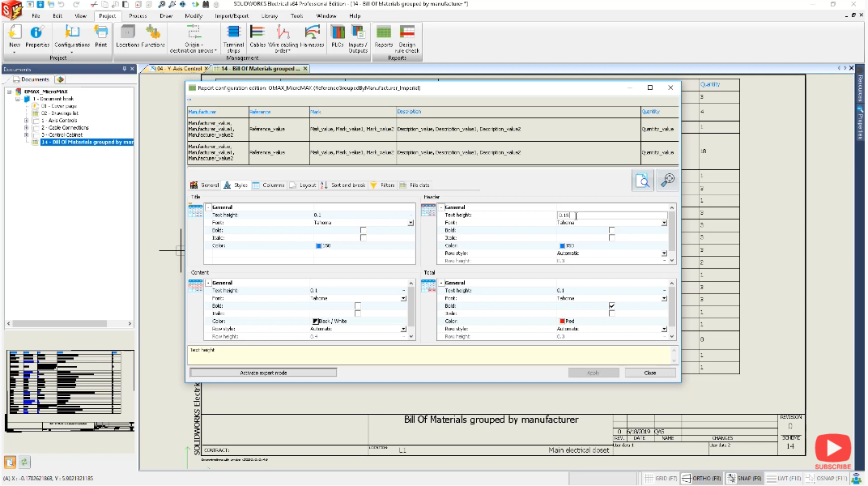Open the Terminal strips manager

pyautogui.click(x=233, y=39)
